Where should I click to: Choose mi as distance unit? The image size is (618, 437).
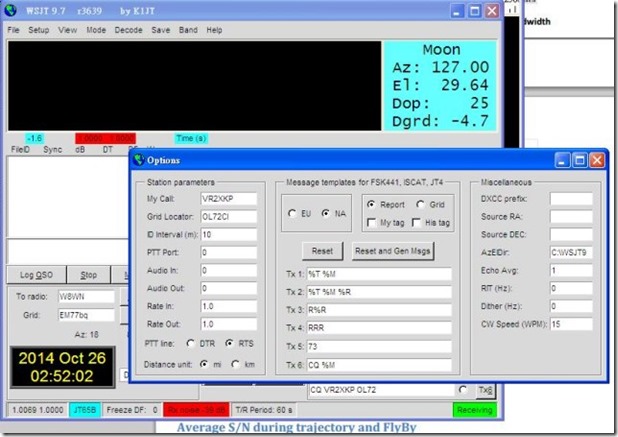pos(204,364)
